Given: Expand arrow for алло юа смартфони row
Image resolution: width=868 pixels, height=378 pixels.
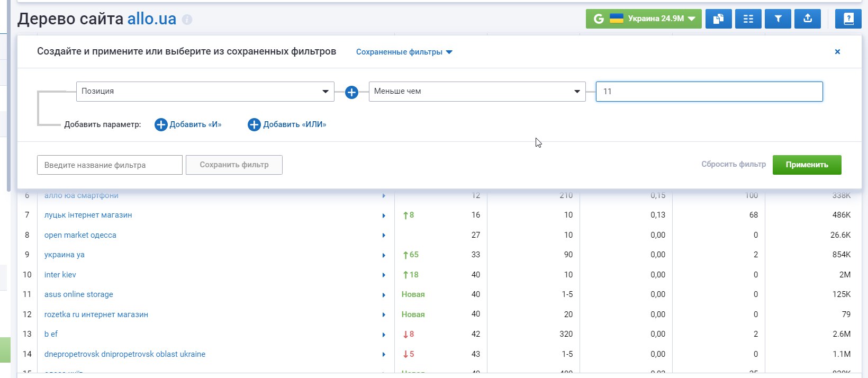Looking at the screenshot, I should 384,196.
